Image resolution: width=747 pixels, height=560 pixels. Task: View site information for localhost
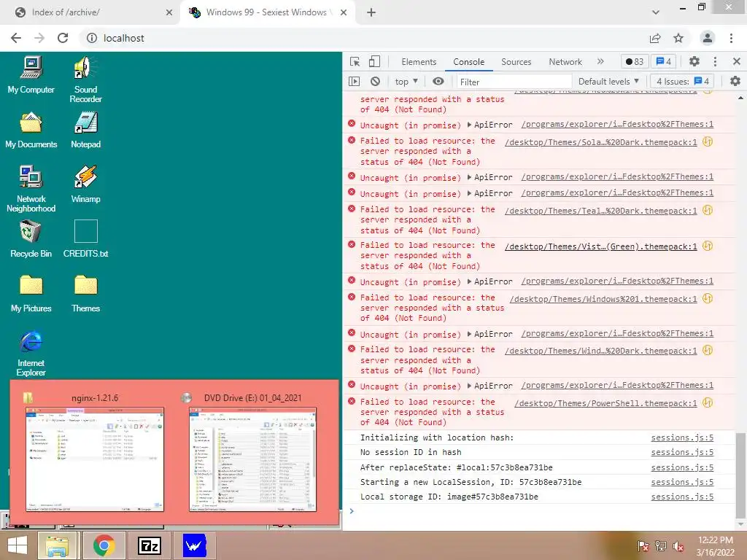91,38
